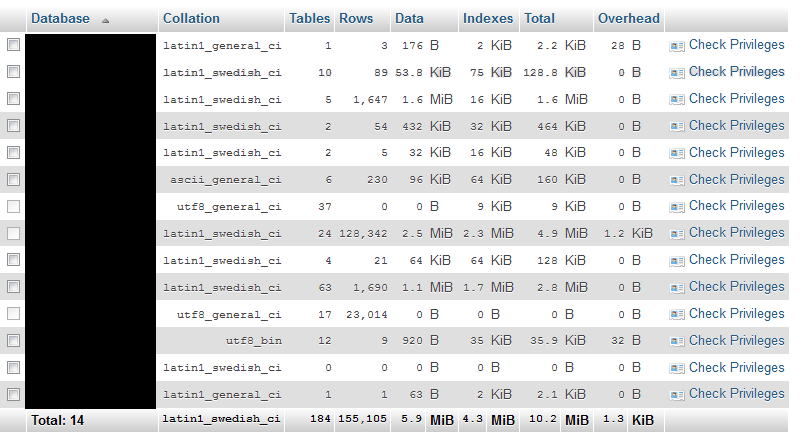Click the ascending sort arrow beside Database
805x443 pixels.
pos(105,21)
